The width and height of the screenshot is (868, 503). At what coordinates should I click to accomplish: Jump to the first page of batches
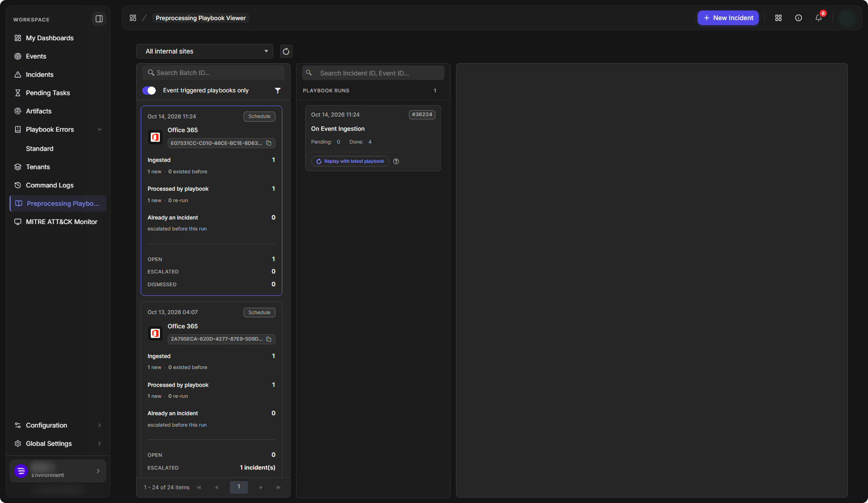(199, 487)
